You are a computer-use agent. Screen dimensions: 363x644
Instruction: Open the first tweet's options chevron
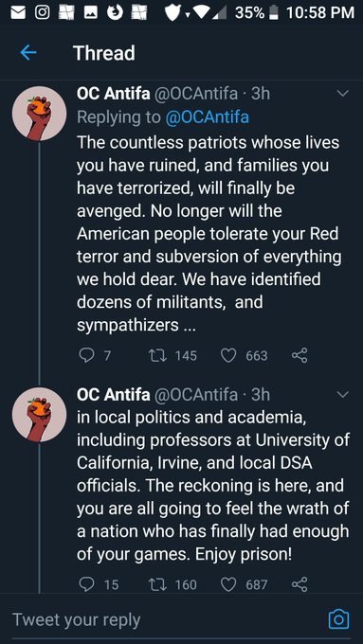click(342, 94)
